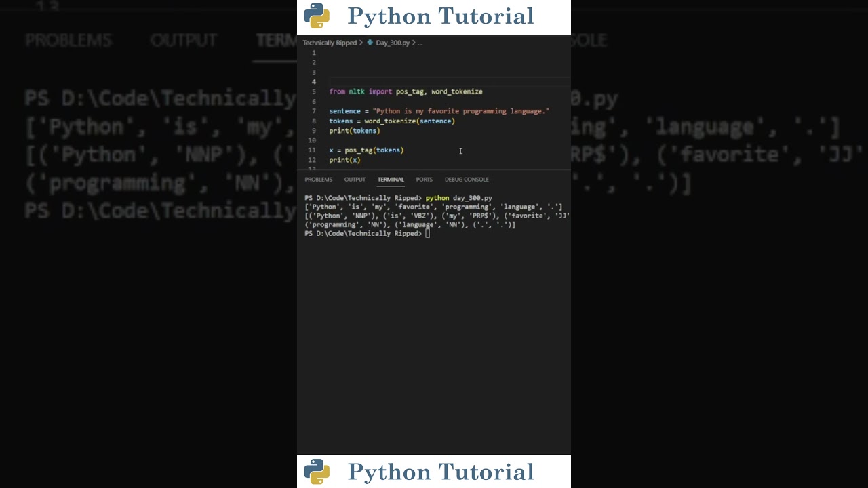Click the x = pos_tag(tokens) line
The image size is (868, 488).
(366, 150)
